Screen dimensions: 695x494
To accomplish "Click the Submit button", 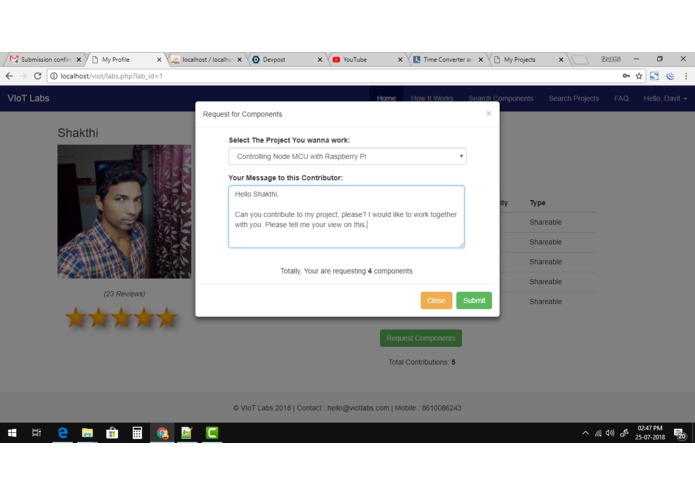I will point(474,300).
